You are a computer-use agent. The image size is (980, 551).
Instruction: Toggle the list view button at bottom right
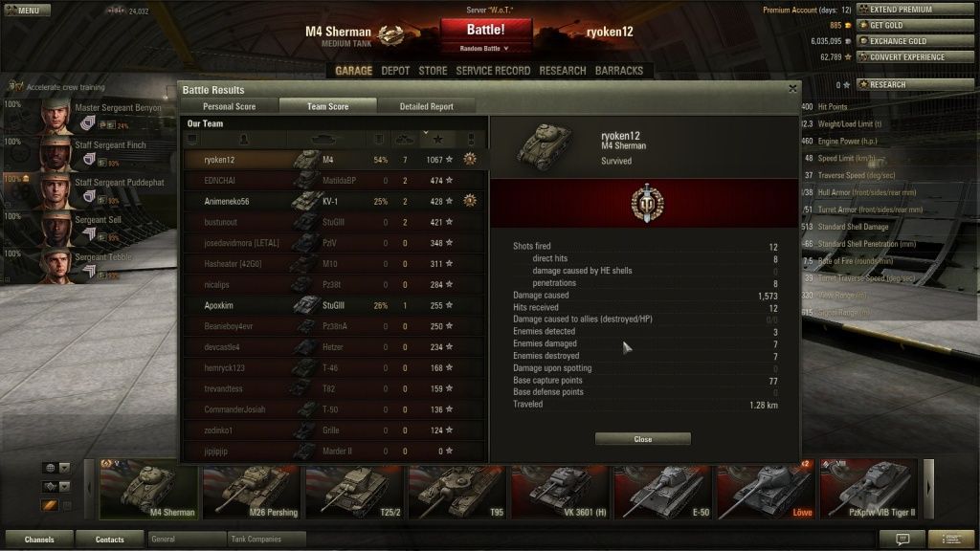[x=951, y=539]
